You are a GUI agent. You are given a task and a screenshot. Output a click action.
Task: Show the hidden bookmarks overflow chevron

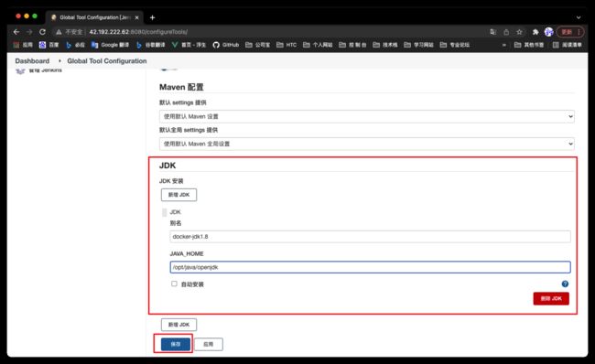(504, 45)
